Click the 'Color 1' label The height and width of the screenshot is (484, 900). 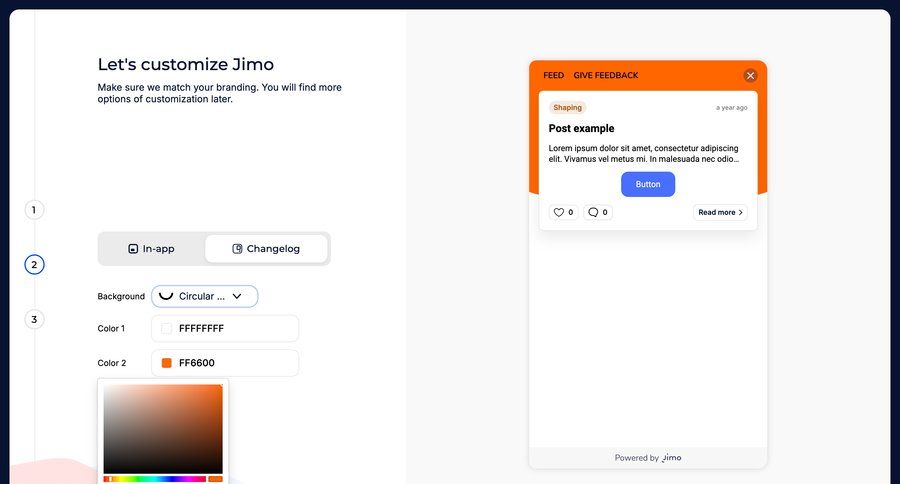pyautogui.click(x=111, y=328)
